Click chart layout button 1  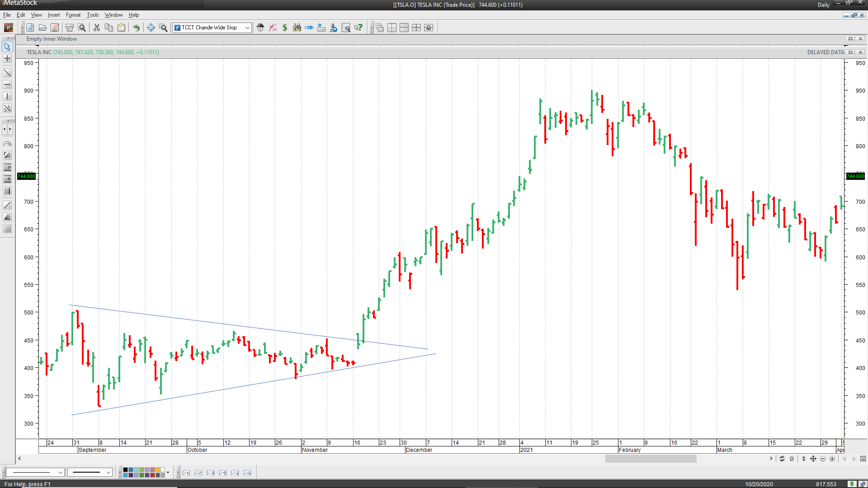point(186,473)
